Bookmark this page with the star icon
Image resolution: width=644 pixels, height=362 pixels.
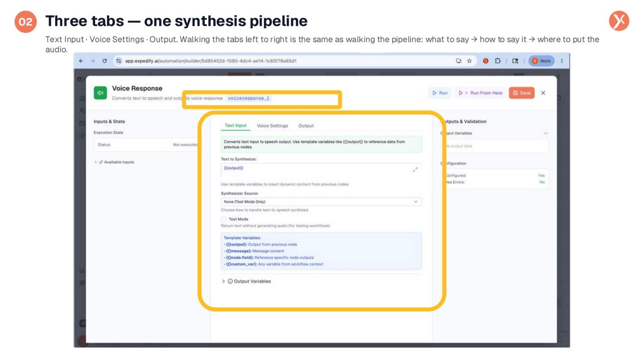469,61
